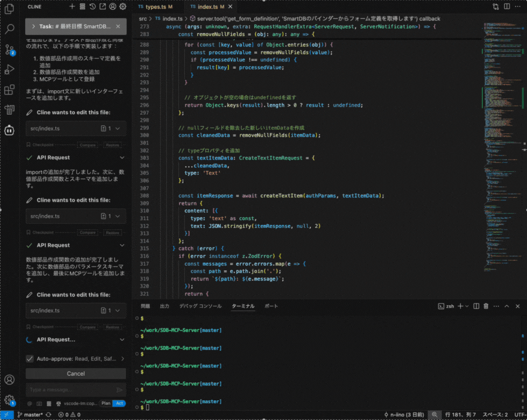The width and height of the screenshot is (527, 420).
Task: Click 'スペース: 2' indentation in status bar
Action: coord(495,415)
